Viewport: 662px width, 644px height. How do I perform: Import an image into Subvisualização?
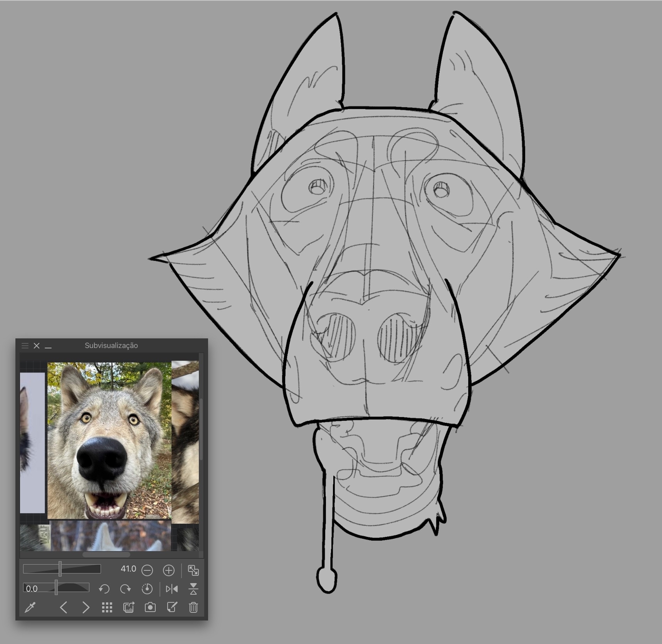tap(129, 608)
